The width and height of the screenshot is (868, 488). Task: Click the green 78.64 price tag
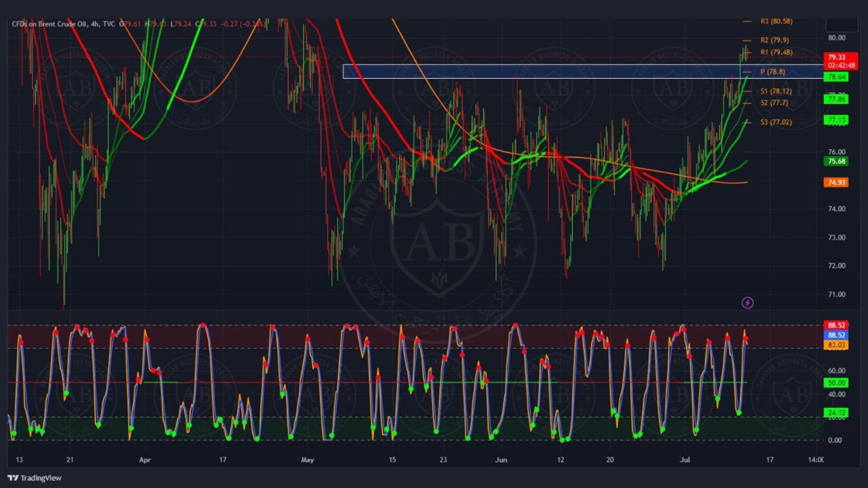[x=836, y=77]
